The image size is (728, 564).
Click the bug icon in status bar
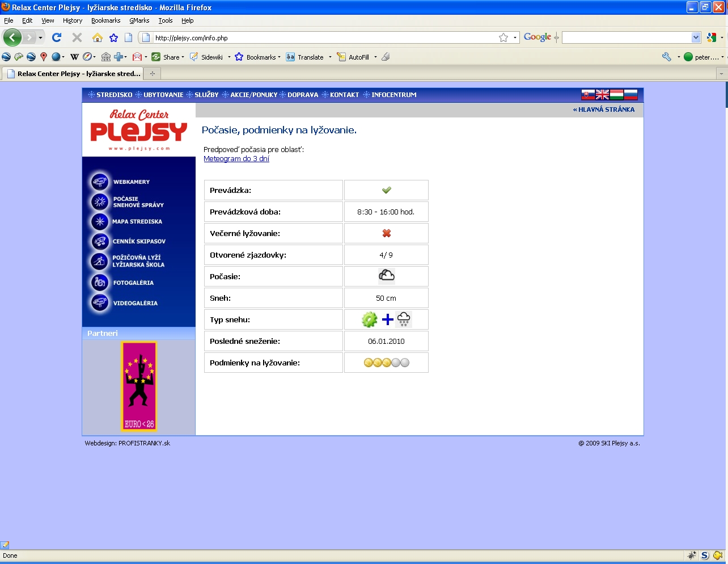point(692,555)
